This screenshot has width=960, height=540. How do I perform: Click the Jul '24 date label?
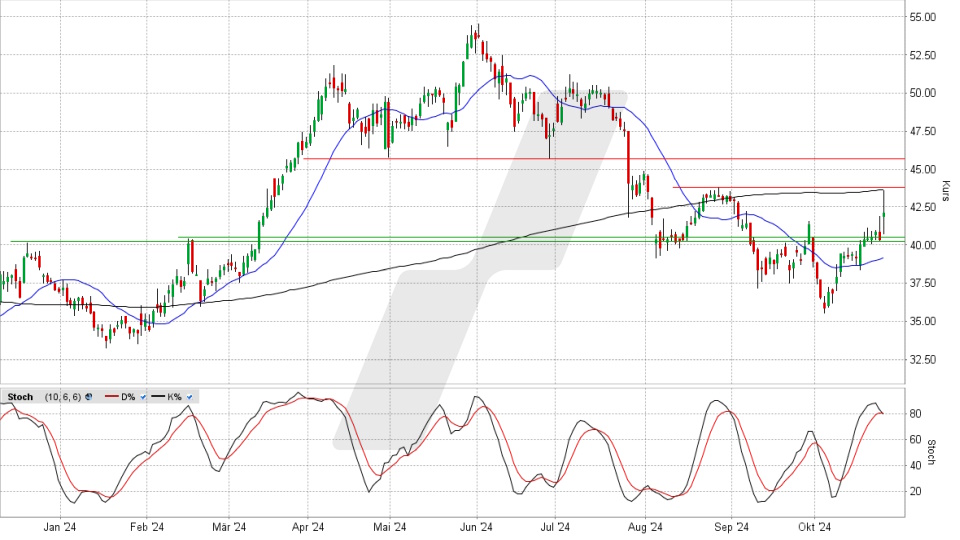(555, 527)
